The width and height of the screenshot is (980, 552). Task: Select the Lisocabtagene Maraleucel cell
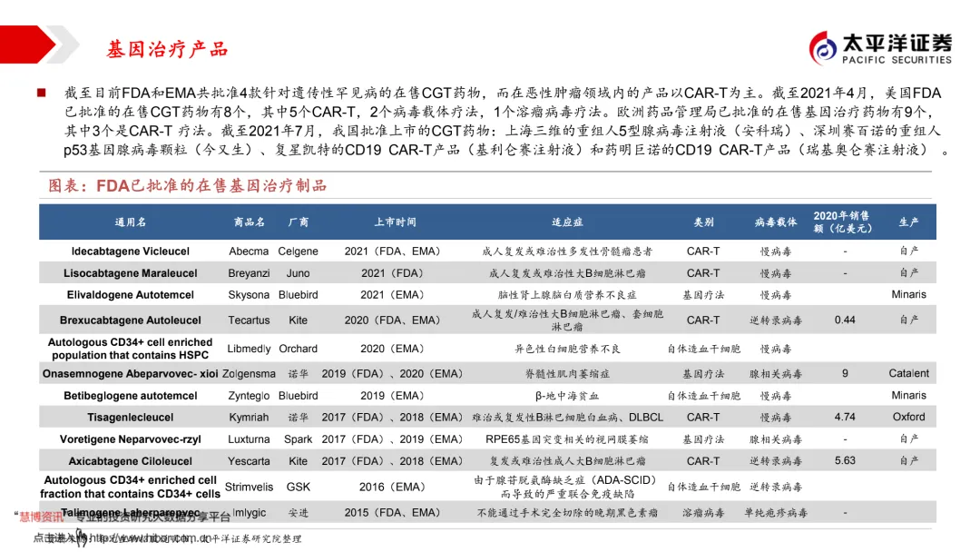[130, 273]
